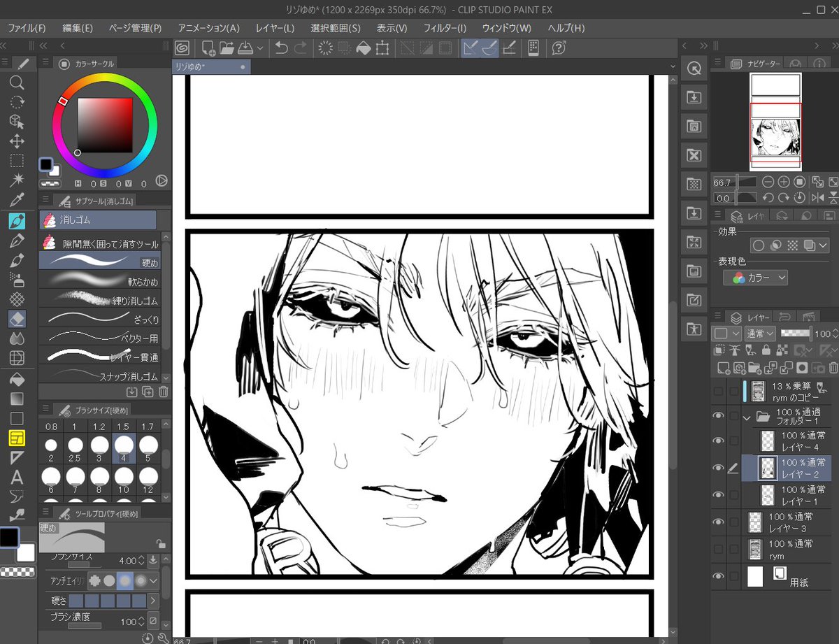Toggle Lock layer padlock icon

(766, 350)
